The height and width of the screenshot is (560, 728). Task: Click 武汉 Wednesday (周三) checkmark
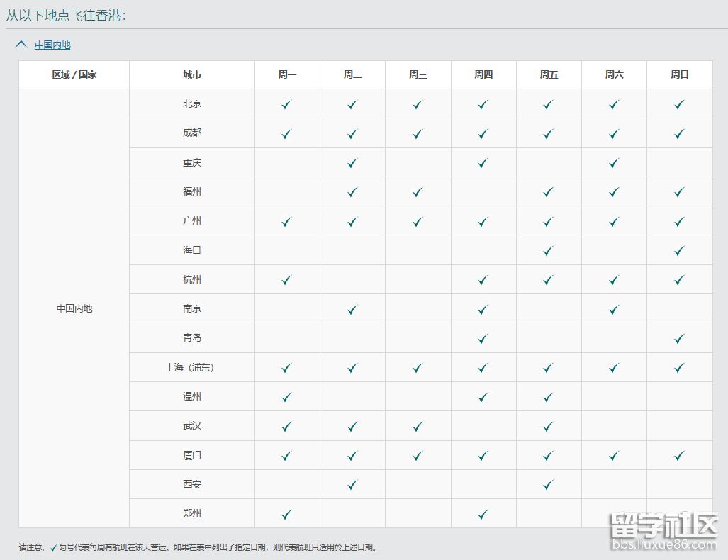pyautogui.click(x=418, y=427)
